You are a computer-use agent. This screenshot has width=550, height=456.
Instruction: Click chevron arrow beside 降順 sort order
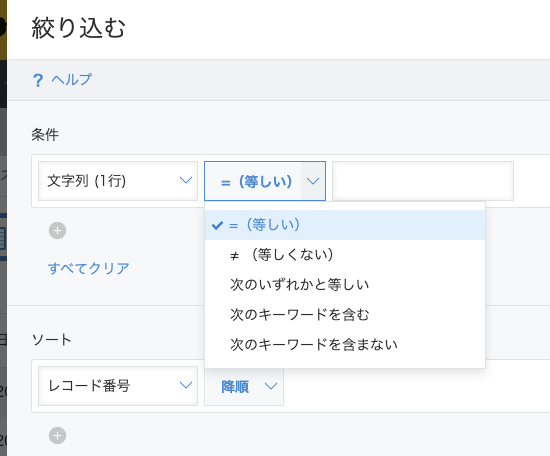click(271, 386)
